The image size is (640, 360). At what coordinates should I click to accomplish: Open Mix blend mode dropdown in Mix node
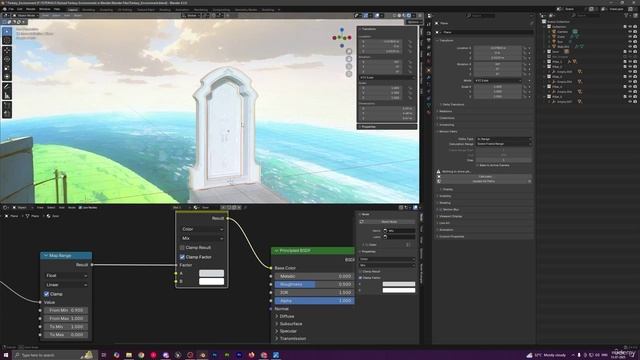[202, 238]
